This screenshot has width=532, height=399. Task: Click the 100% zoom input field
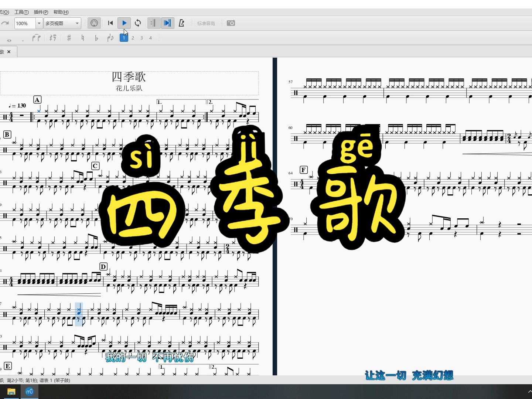(25, 23)
